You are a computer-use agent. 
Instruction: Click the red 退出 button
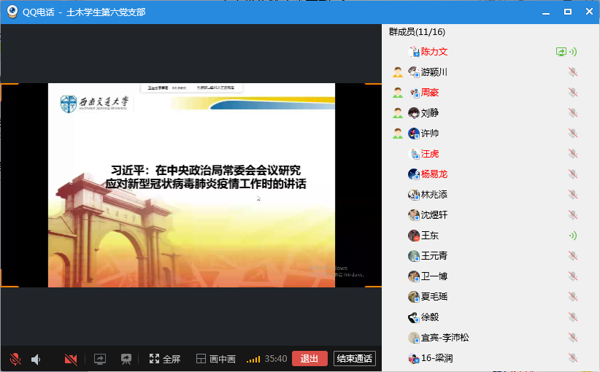[310, 359]
